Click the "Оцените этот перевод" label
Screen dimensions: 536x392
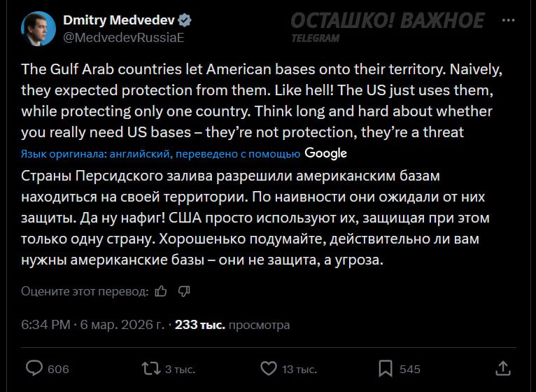[85, 290]
